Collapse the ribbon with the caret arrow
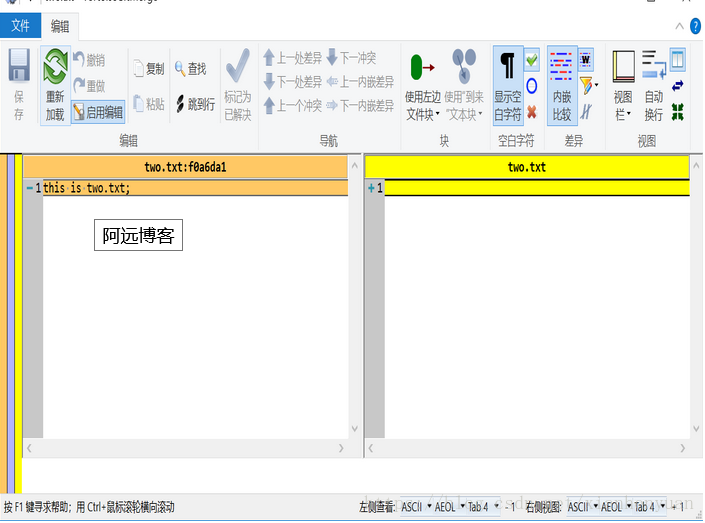705x523 pixels. click(679, 27)
